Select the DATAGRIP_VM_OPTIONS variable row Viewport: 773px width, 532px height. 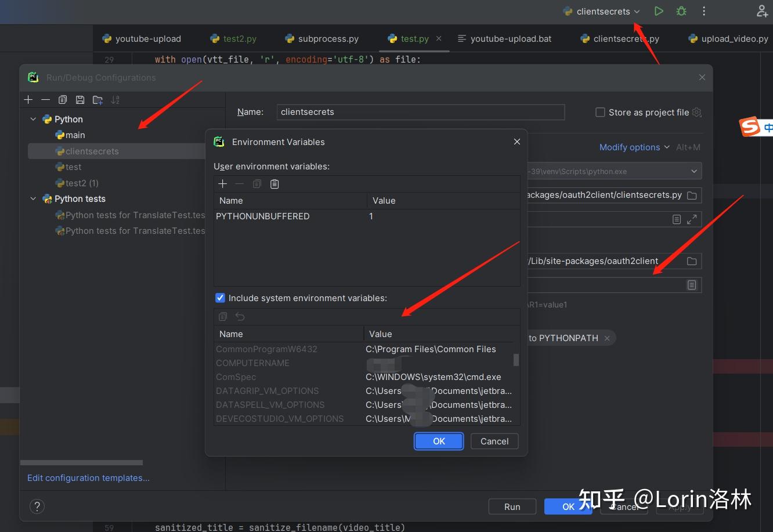click(363, 391)
